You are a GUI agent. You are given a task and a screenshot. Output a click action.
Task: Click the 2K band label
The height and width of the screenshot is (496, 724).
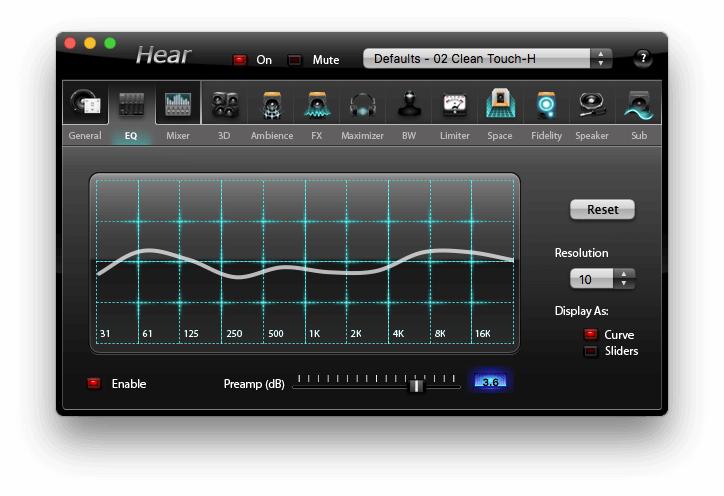coord(356,333)
